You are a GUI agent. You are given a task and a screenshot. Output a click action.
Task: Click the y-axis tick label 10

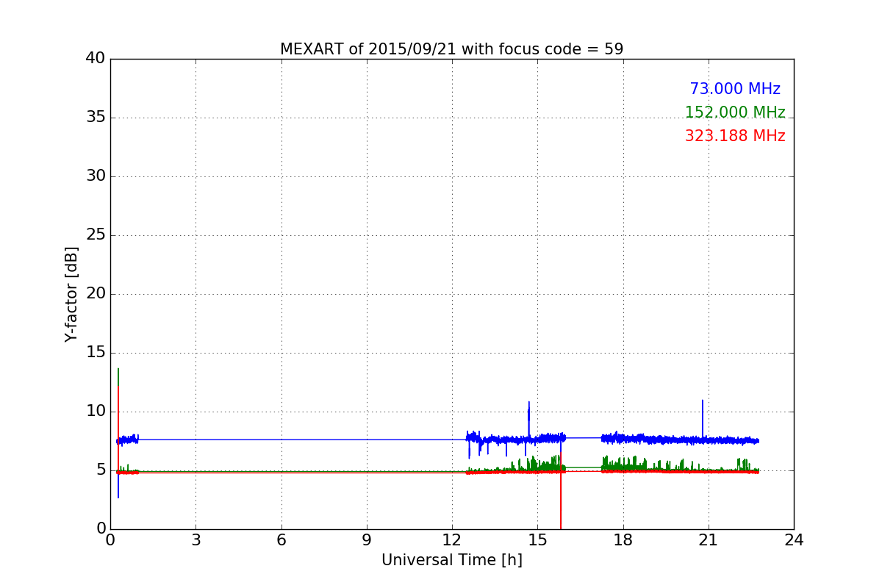96,412
